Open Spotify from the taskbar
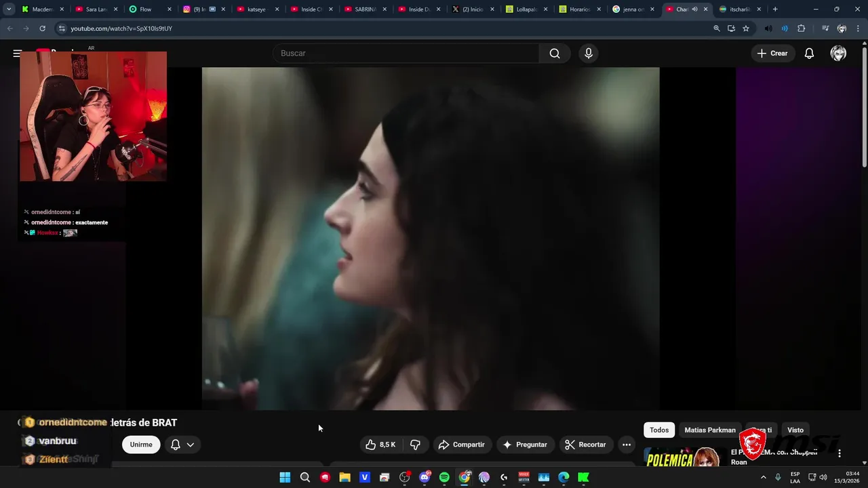868x488 pixels. (x=444, y=477)
